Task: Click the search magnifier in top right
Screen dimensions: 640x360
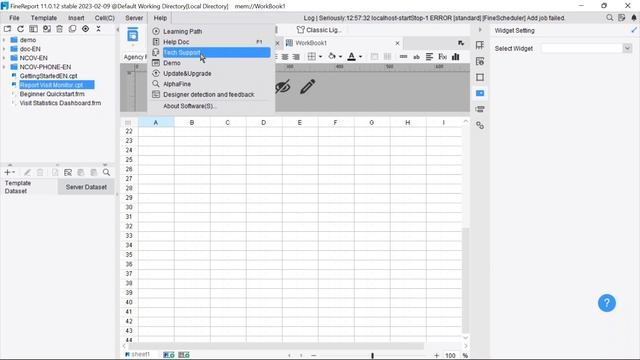Action: pos(609,18)
